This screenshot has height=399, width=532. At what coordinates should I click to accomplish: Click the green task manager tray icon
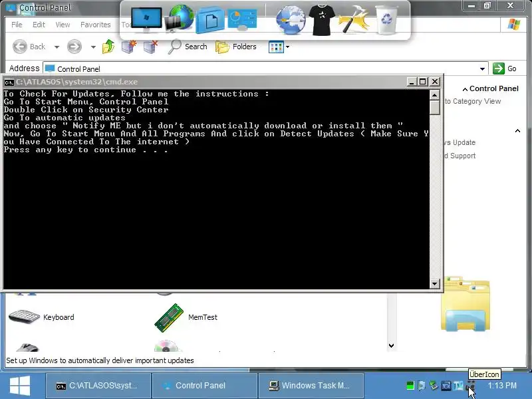coord(410,385)
